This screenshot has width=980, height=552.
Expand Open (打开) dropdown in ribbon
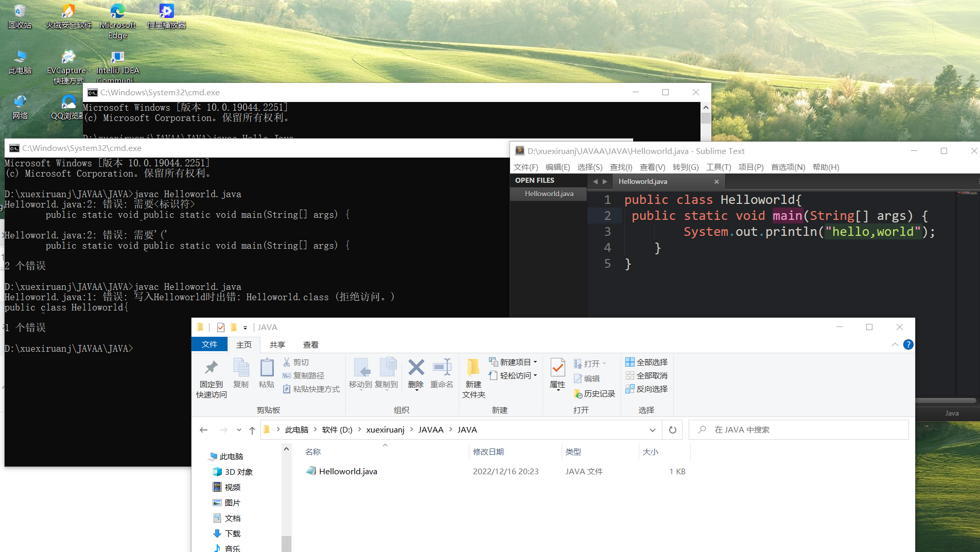pyautogui.click(x=604, y=364)
